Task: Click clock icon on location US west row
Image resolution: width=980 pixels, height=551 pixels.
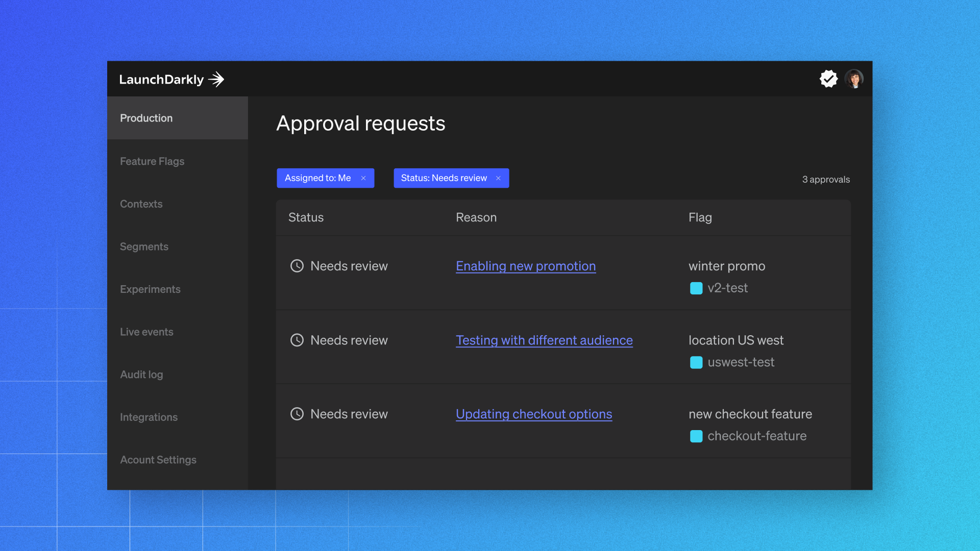Action: (297, 340)
